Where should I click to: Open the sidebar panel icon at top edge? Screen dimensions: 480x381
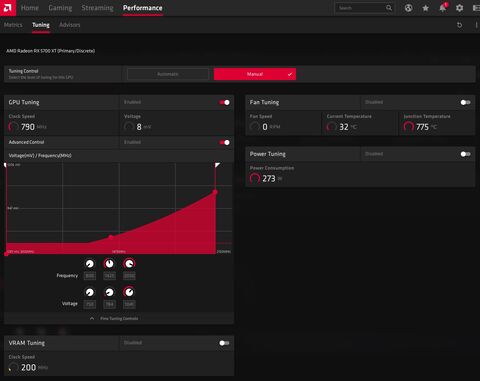click(477, 8)
